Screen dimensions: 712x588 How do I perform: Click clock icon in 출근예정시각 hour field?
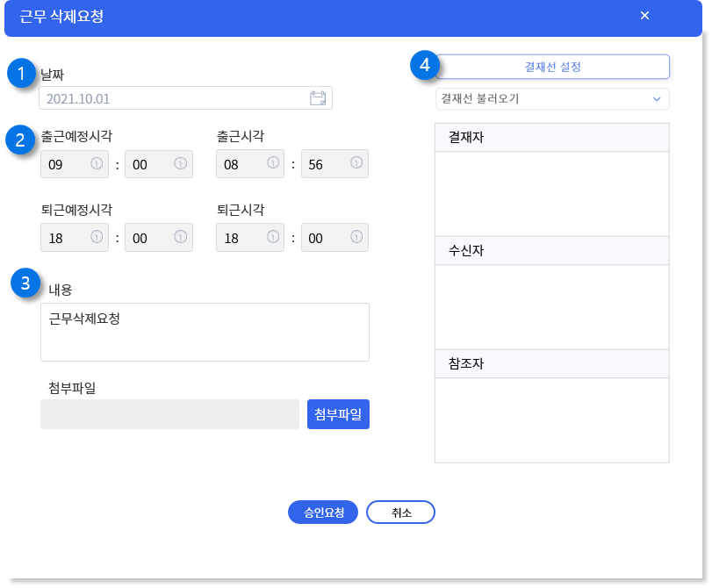click(x=97, y=163)
